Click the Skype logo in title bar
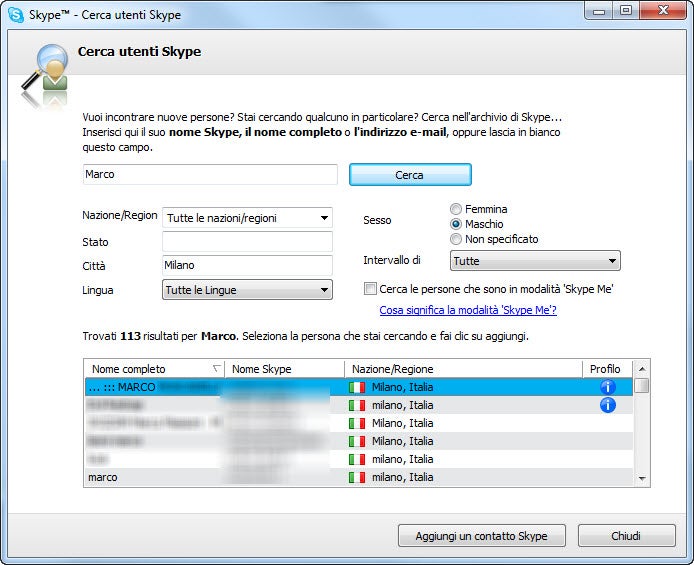Viewport: 694px width, 565px height. pos(16,15)
